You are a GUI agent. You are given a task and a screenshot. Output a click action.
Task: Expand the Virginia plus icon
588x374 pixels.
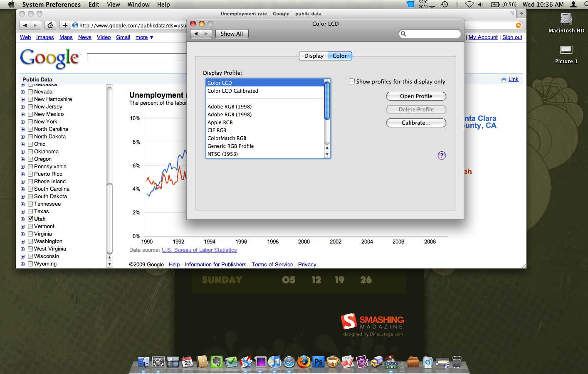(x=22, y=234)
